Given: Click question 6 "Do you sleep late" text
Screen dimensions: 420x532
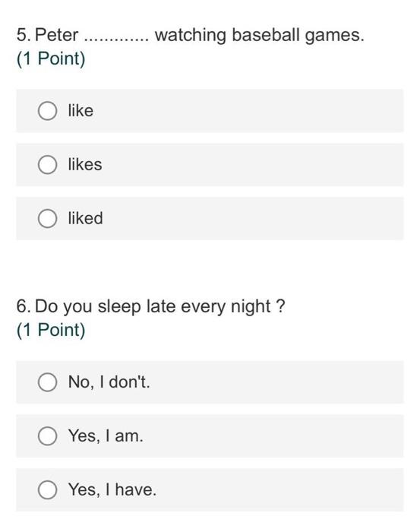Looking at the screenshot, I should coord(151,307).
